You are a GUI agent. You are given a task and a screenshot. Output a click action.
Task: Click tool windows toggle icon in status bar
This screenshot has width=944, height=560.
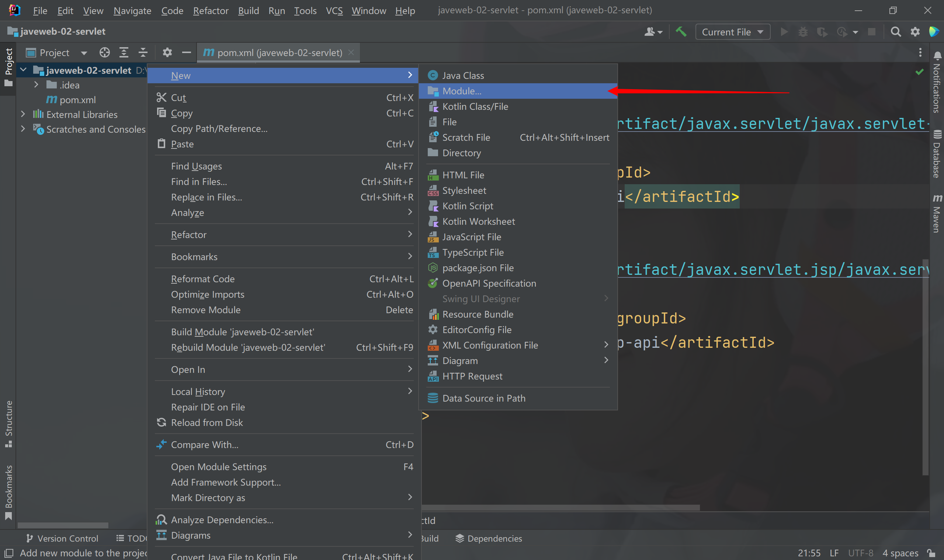[8, 553]
